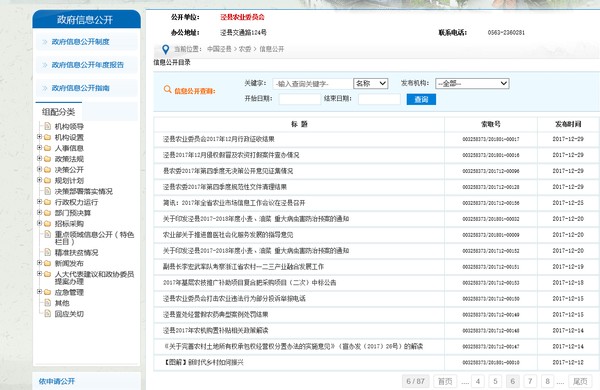
Task: Click the 开始日期 date field
Action: [300, 99]
